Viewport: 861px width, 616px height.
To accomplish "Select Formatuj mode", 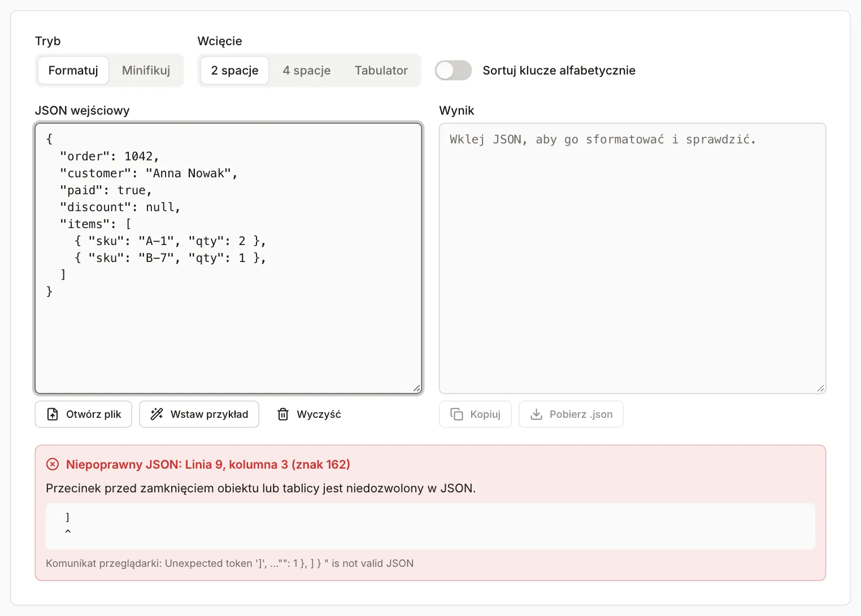I will [73, 71].
